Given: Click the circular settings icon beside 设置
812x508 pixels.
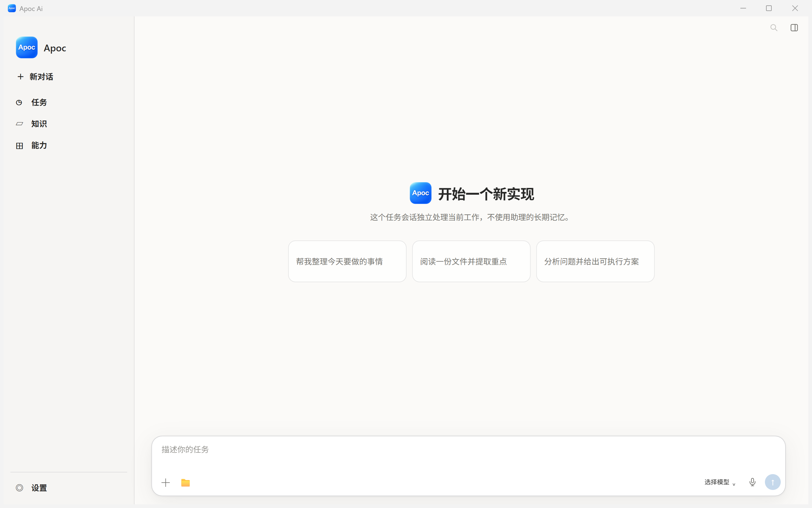Looking at the screenshot, I should 19,488.
